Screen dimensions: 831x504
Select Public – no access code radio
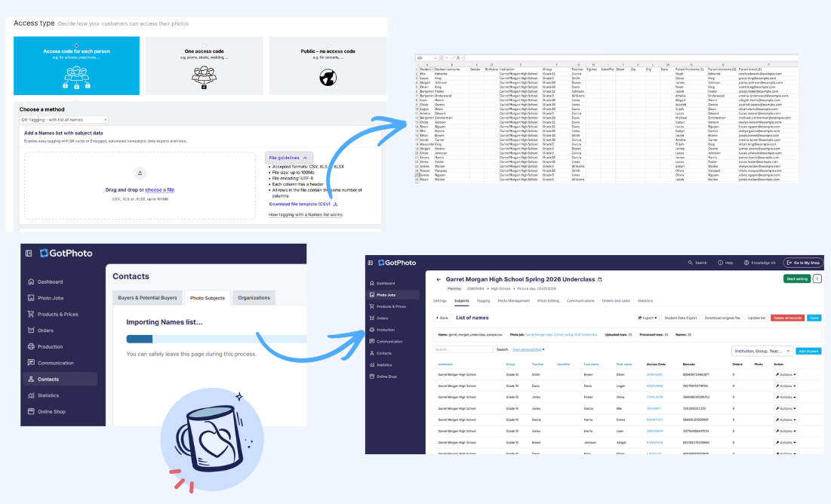click(x=328, y=45)
